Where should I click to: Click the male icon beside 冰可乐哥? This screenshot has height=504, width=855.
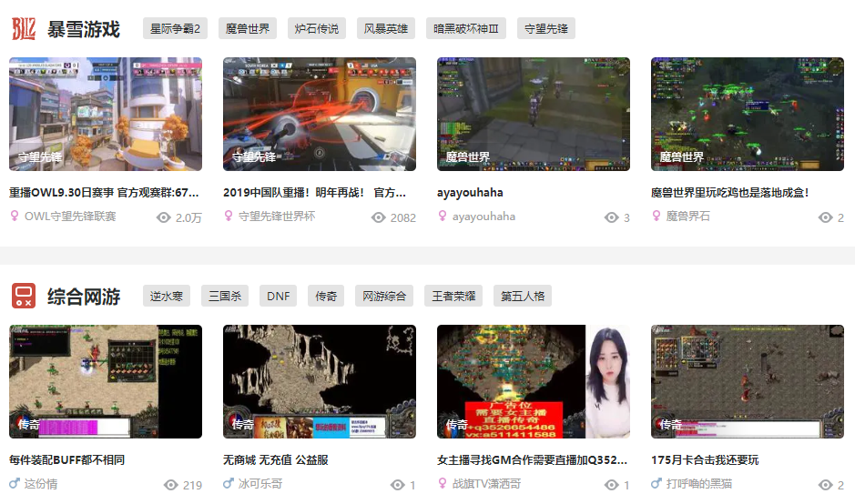(x=229, y=483)
